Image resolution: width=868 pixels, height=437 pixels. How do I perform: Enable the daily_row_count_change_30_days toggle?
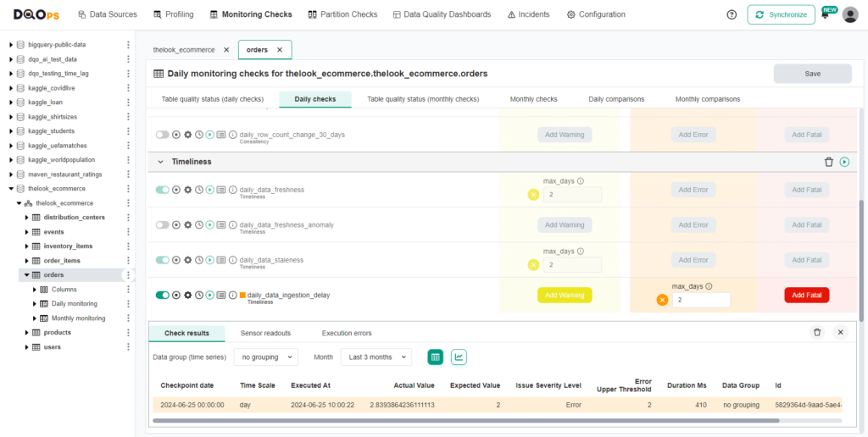point(163,135)
